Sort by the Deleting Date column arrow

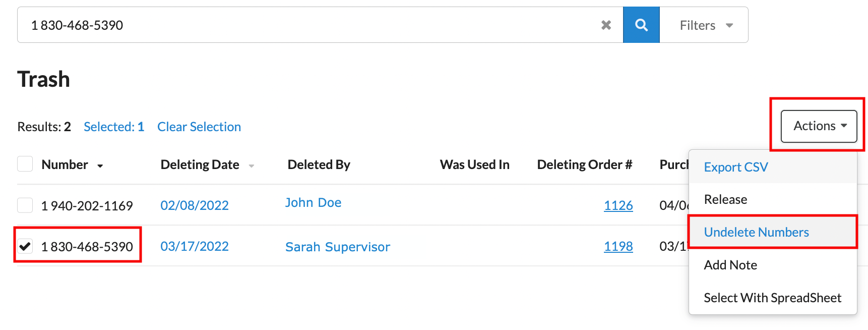point(252,166)
